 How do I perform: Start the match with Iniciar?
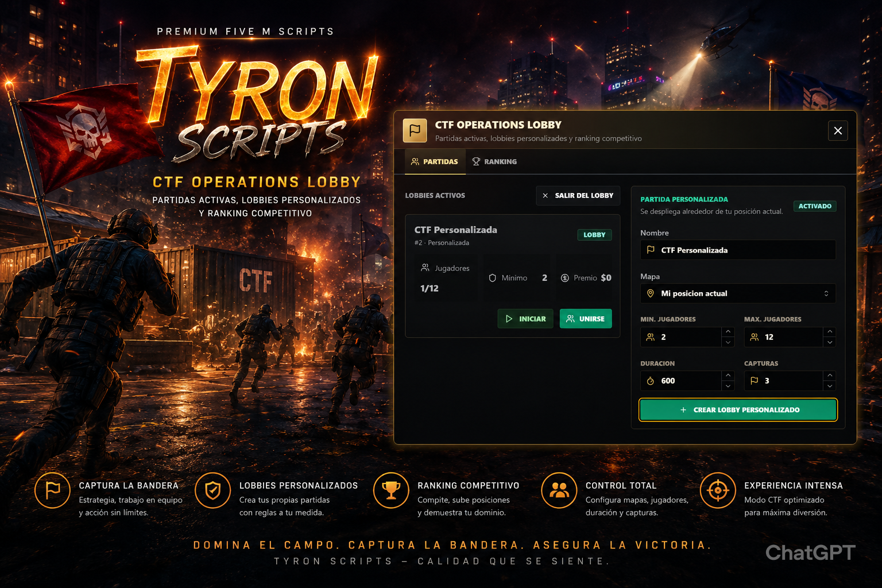525,319
